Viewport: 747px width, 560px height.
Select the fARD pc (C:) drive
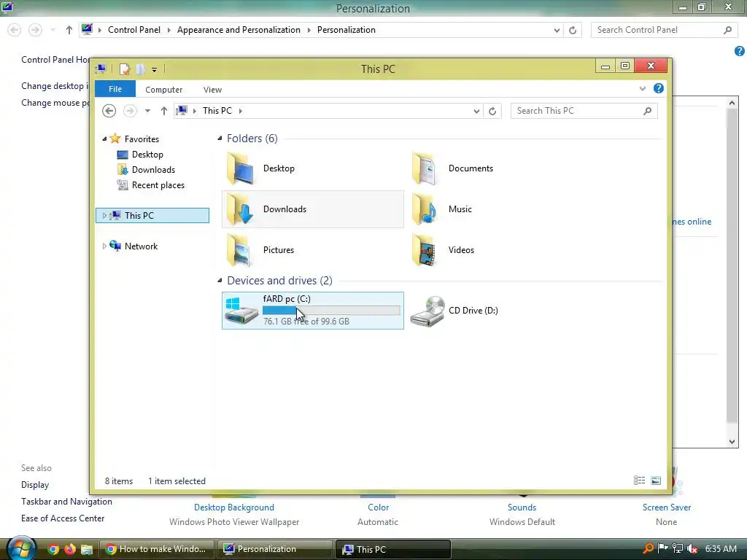coord(313,311)
